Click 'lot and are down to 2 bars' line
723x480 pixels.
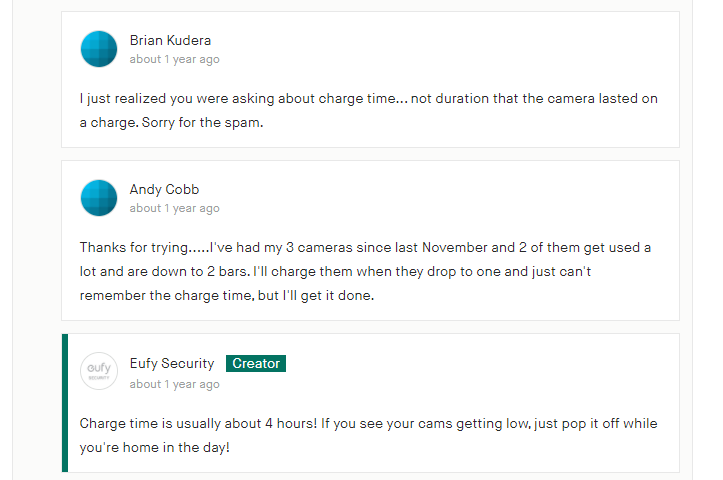click(x=335, y=272)
